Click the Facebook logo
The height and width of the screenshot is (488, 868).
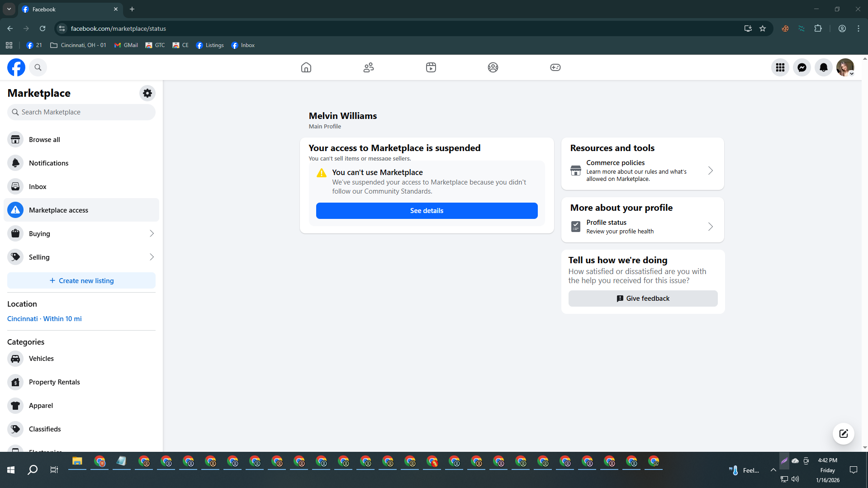tap(16, 67)
